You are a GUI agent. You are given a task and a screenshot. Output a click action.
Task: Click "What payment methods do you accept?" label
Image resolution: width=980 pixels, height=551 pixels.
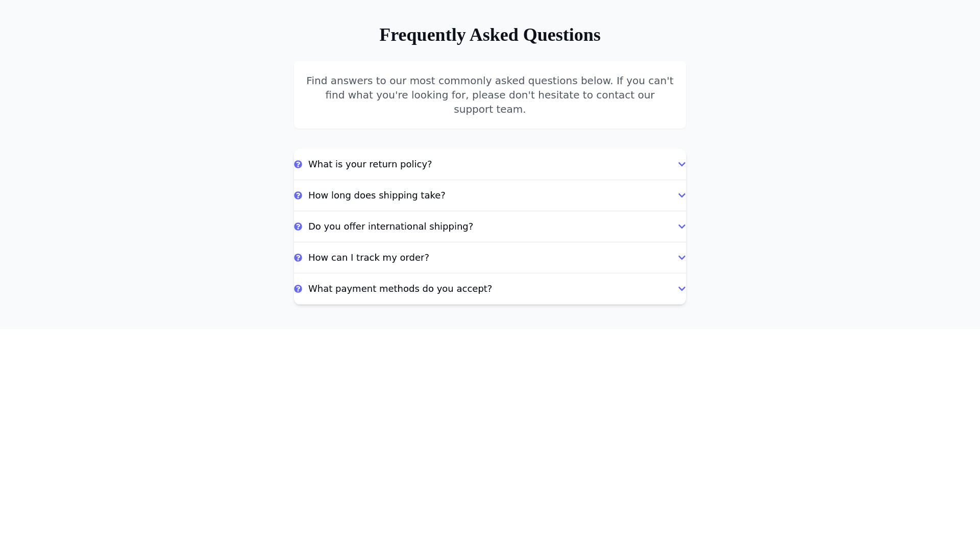[x=400, y=289]
